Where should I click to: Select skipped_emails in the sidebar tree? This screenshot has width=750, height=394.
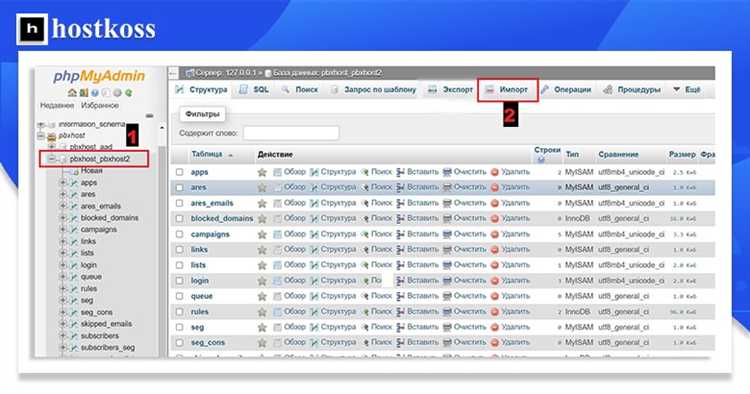(x=106, y=324)
